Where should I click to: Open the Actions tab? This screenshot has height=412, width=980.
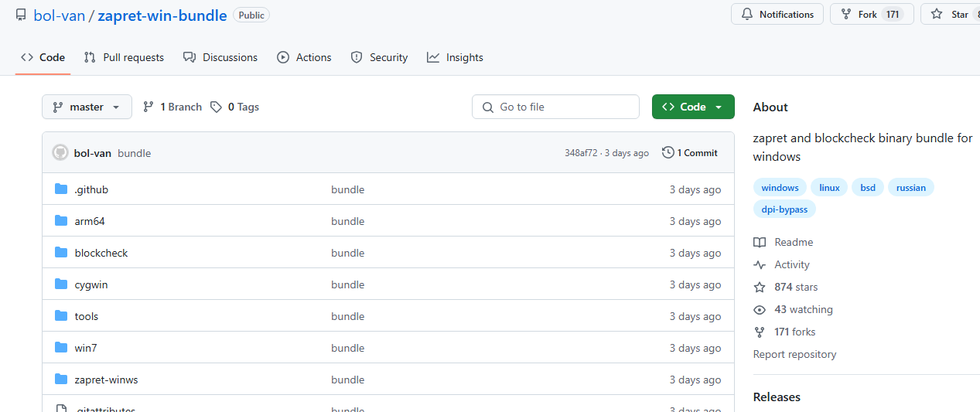[x=304, y=57]
